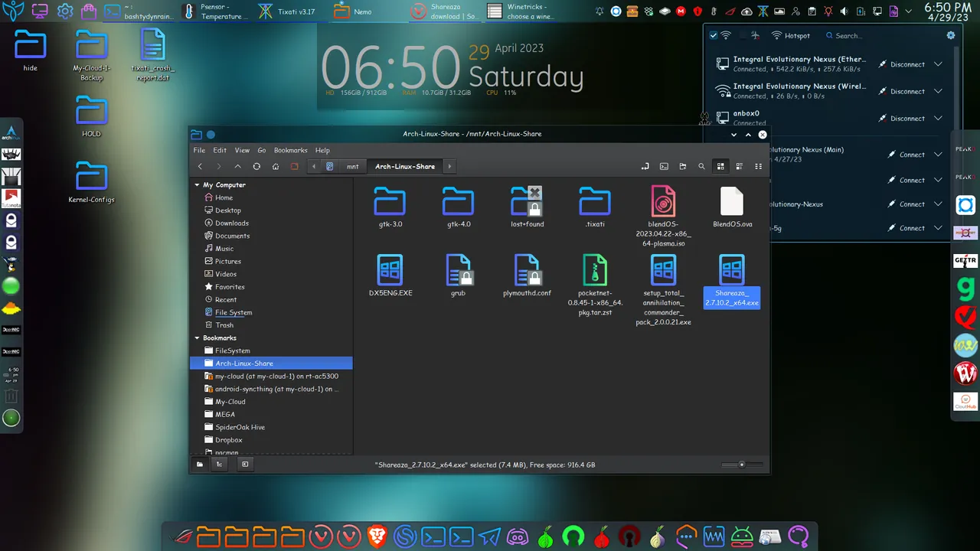
Task: Open terminal in current folder
Action: 664,166
